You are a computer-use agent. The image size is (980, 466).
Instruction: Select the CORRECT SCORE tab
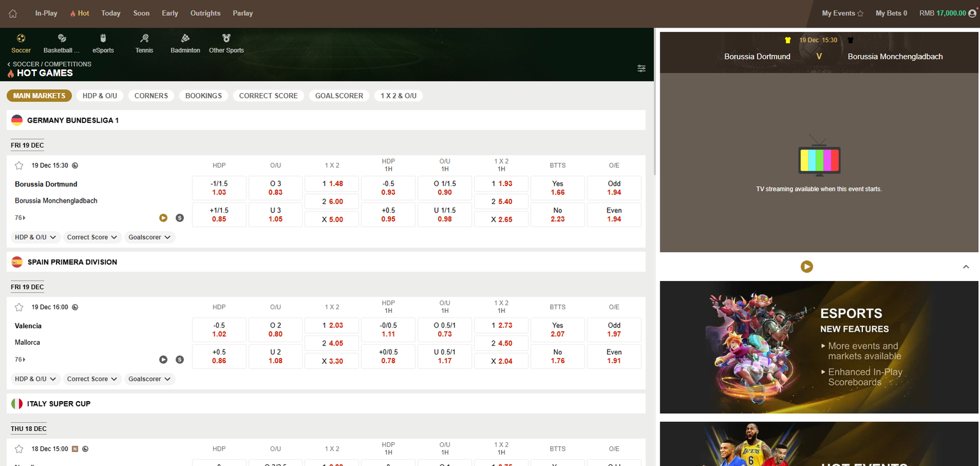(x=268, y=96)
